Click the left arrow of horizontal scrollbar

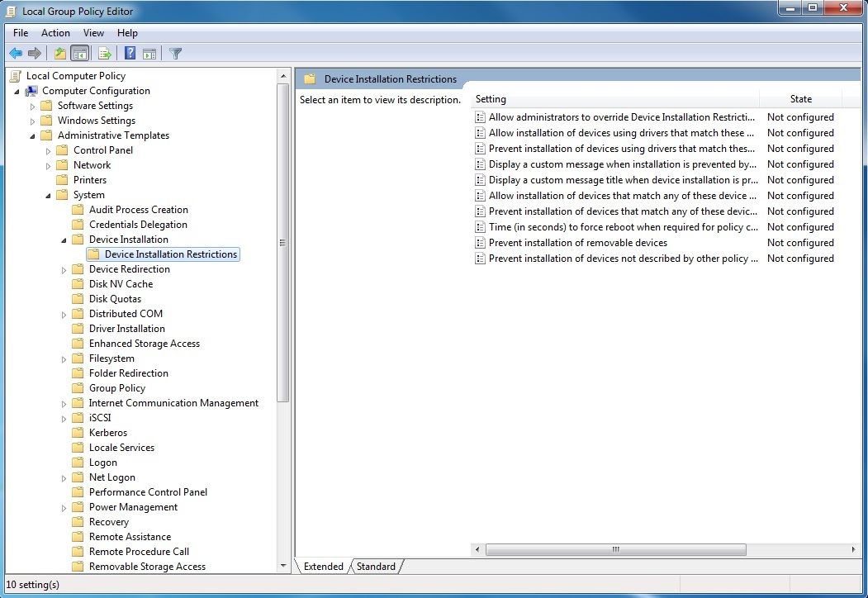477,549
